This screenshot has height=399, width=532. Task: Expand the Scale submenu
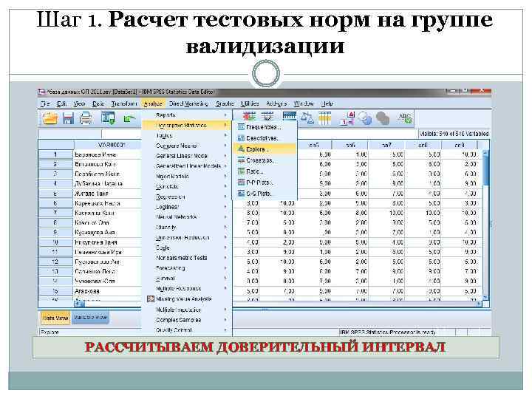pyautogui.click(x=187, y=248)
